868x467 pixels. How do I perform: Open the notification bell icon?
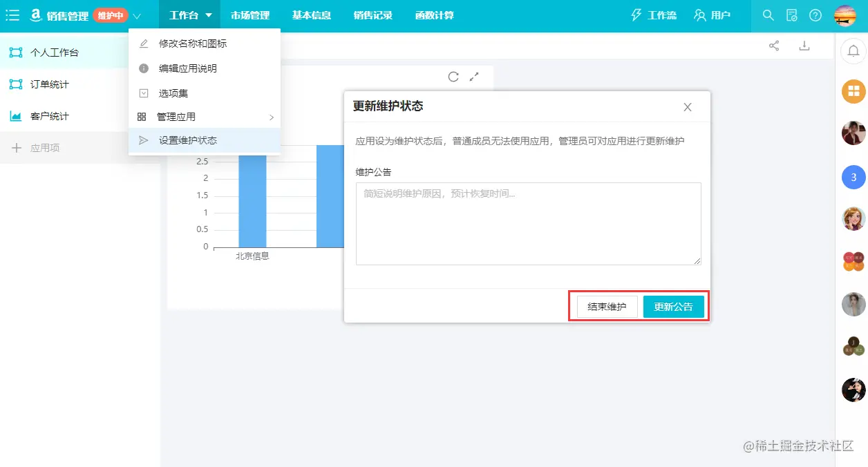pos(853,51)
